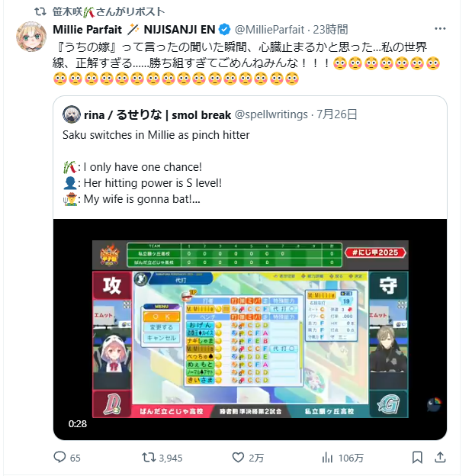Screen dimensions: 472x476
Task: Click the blue verified badge
Action: pyautogui.click(x=224, y=30)
